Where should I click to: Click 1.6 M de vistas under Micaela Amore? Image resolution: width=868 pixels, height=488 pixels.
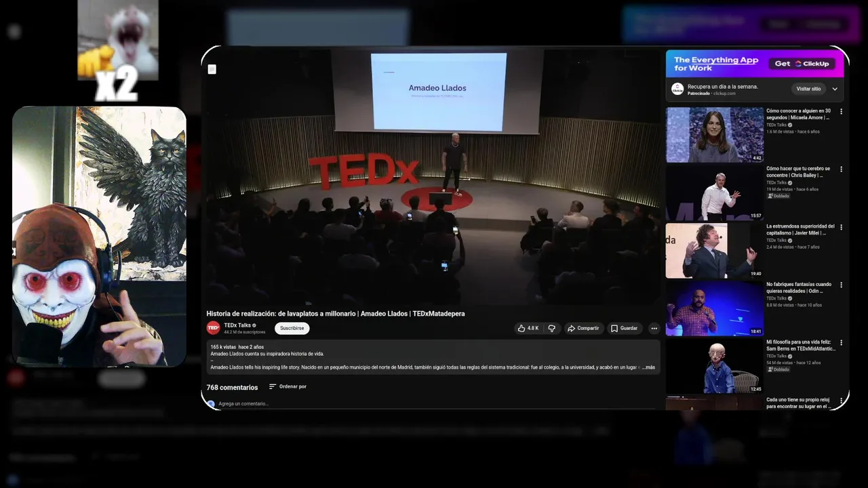coord(781,131)
